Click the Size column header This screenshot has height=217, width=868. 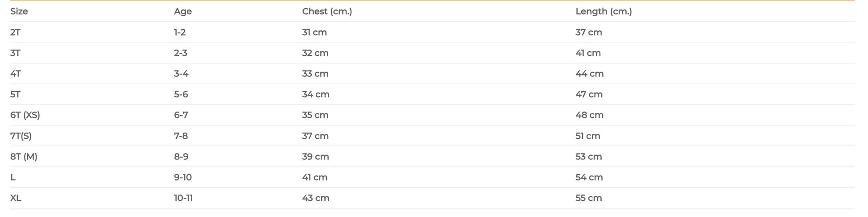[19, 12]
